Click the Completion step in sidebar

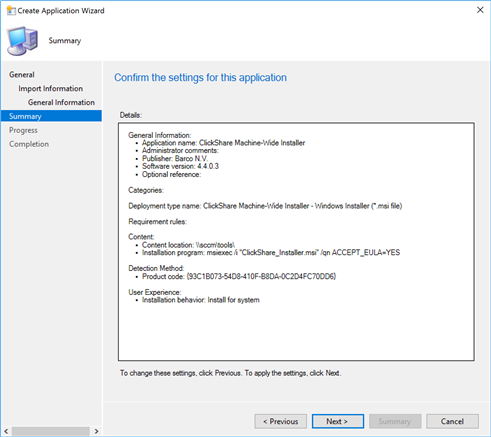[x=29, y=144]
